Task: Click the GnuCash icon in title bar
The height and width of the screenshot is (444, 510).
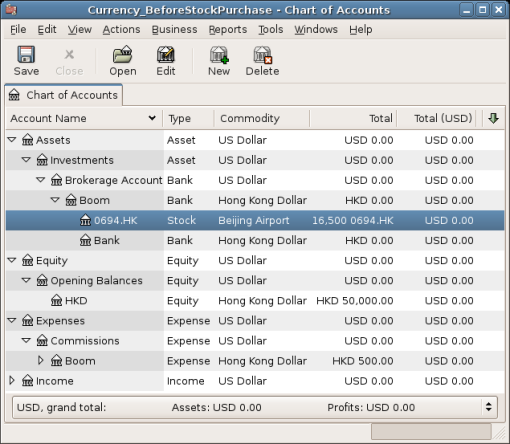Action: (x=11, y=10)
